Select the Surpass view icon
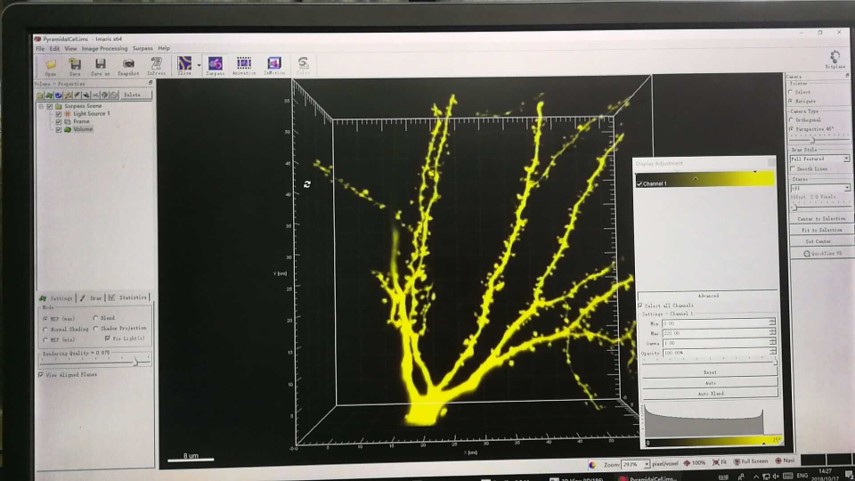This screenshot has width=855, height=481. click(x=215, y=65)
